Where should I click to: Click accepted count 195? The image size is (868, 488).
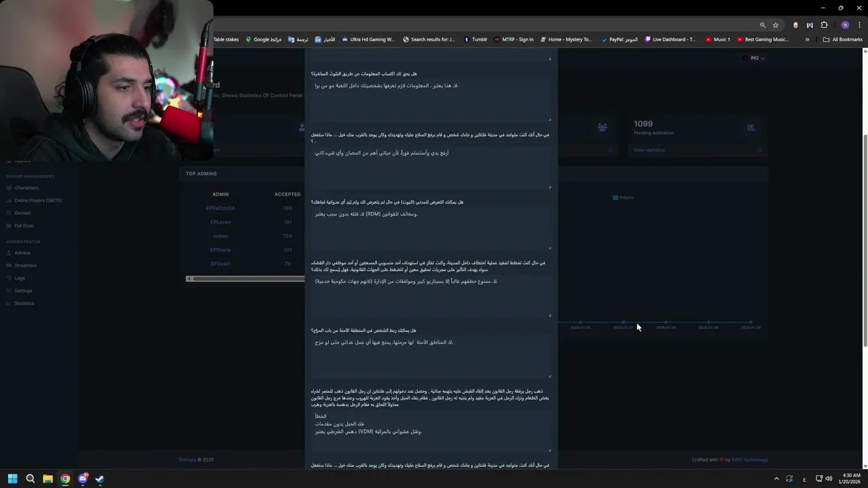[x=288, y=209]
